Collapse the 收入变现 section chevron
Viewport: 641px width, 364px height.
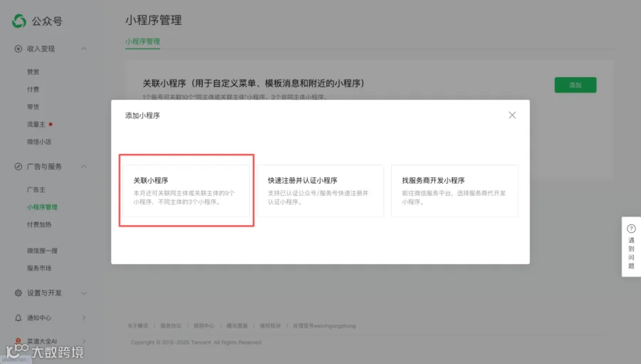(x=83, y=48)
